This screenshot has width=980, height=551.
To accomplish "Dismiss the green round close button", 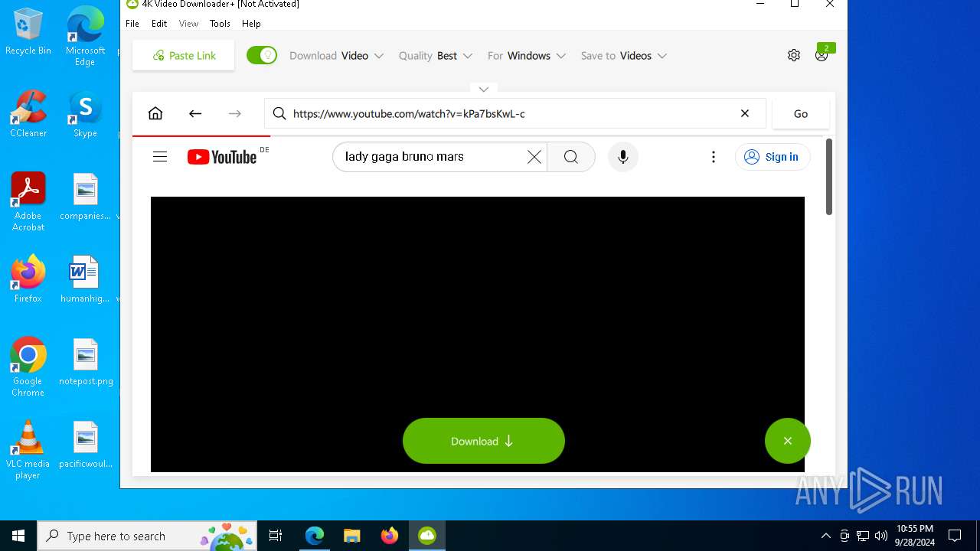I will (x=787, y=441).
